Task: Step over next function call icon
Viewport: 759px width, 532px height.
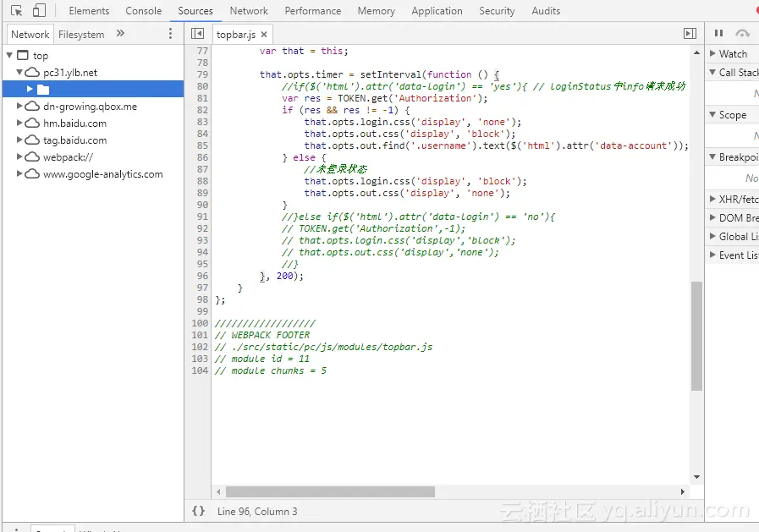Action: point(742,33)
